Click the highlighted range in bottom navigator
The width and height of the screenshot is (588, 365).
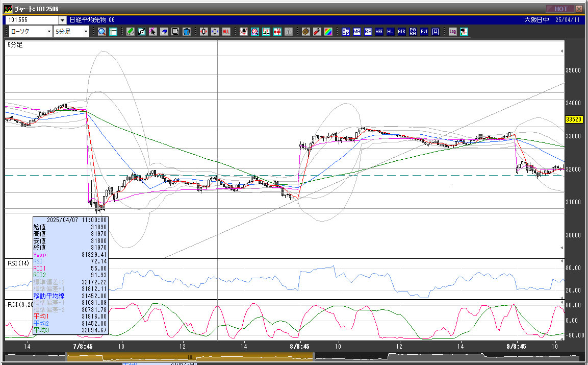click(x=190, y=357)
